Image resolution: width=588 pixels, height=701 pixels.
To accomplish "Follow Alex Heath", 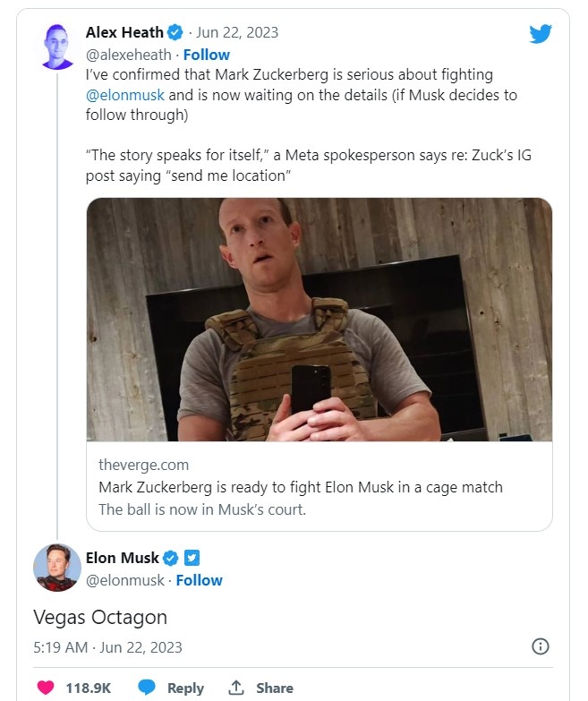I will click(x=207, y=54).
